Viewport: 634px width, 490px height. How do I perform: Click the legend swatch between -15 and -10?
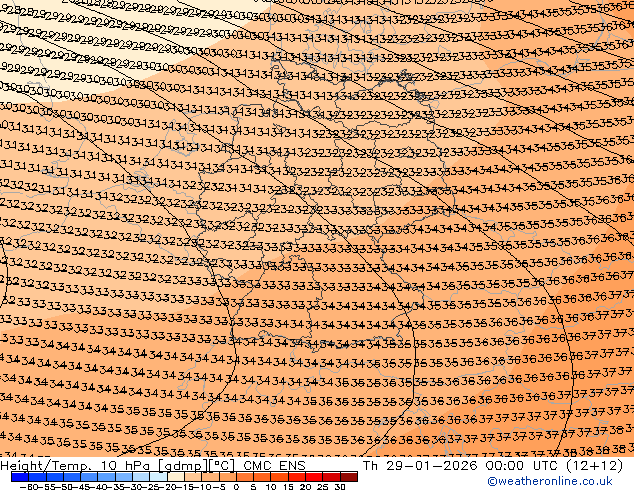coord(193,477)
